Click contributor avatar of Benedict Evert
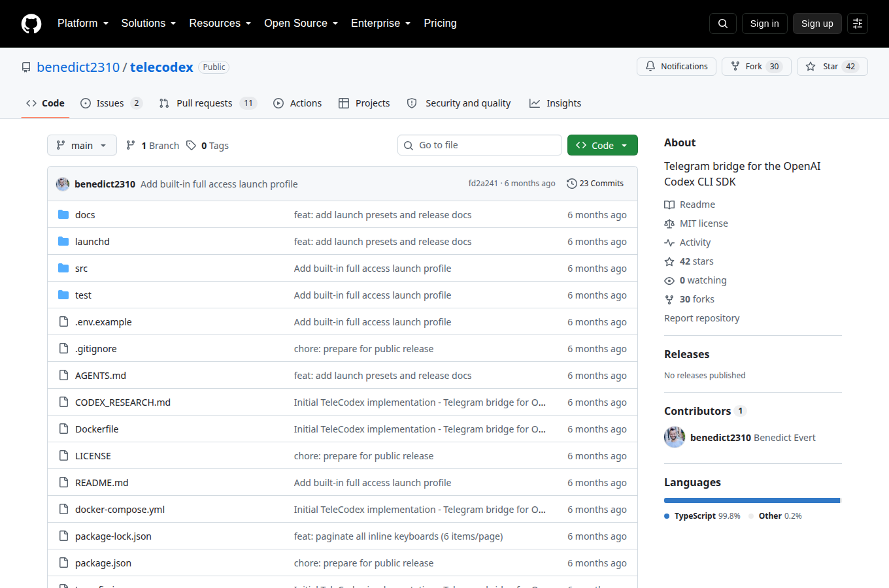 click(x=675, y=437)
